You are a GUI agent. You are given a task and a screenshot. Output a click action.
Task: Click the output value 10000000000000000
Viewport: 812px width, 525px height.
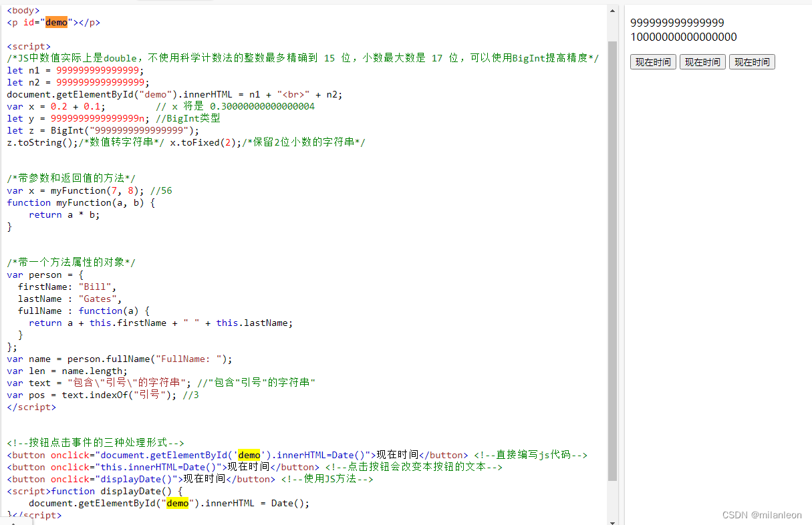click(684, 37)
